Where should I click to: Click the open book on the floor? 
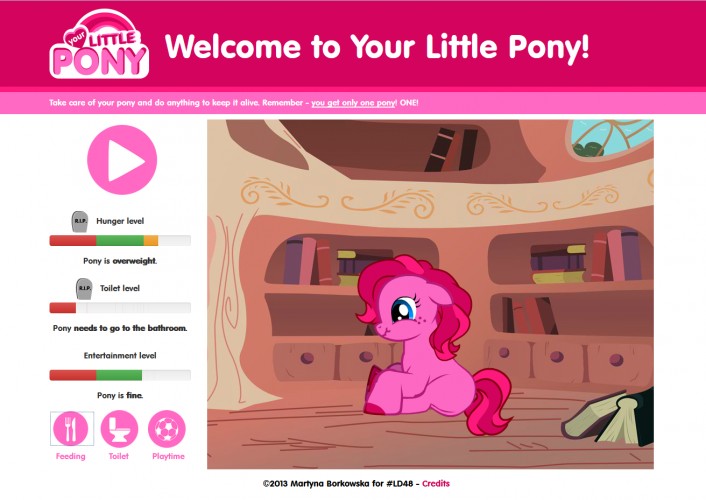tap(608, 417)
